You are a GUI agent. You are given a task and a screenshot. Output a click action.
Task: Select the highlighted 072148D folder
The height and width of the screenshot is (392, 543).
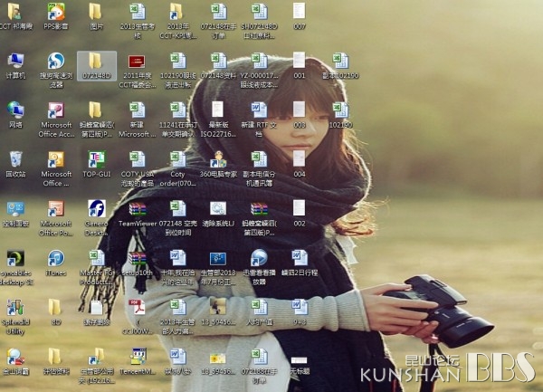[97, 66]
